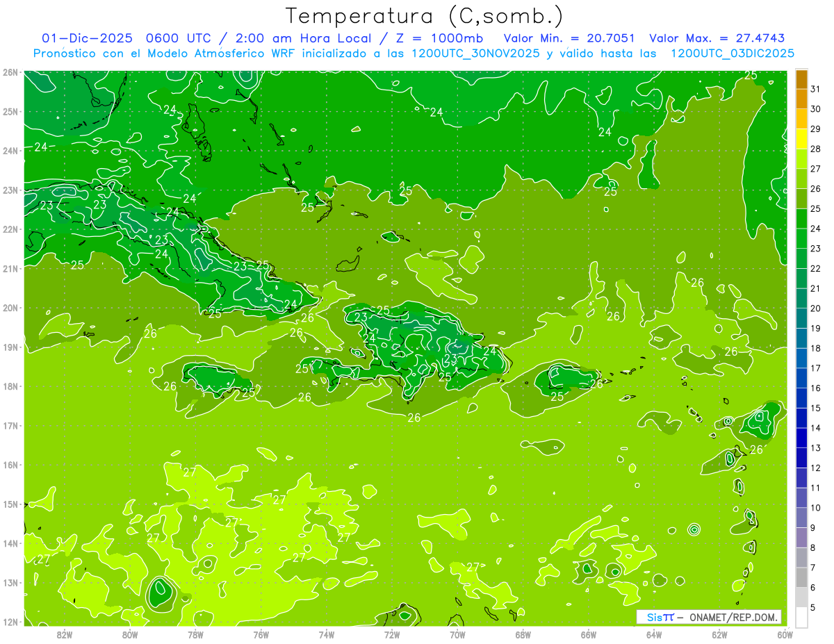Screen dimensions: 834x644
Task: Click the "78W" longitude axis label
Action: [x=195, y=634]
